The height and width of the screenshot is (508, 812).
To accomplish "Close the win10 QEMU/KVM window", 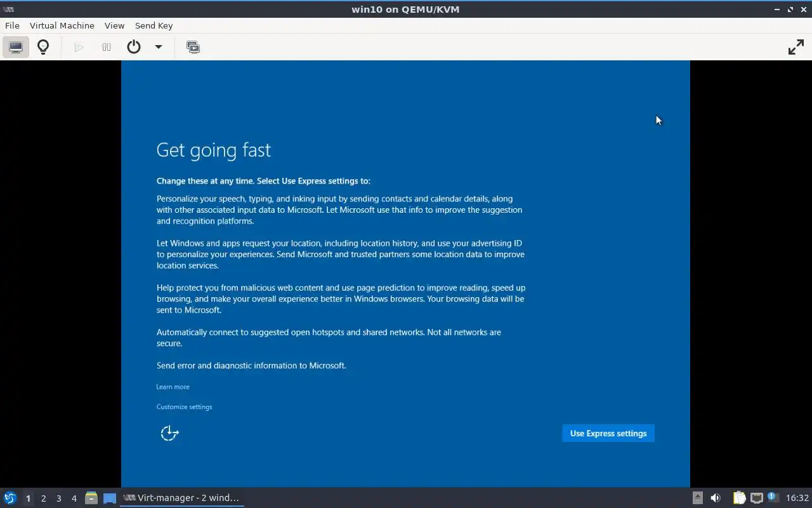I will coord(803,10).
